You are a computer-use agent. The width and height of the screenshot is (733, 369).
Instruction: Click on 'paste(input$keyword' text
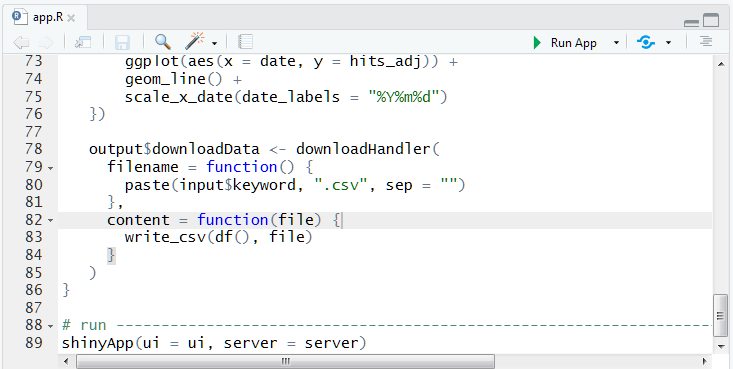(x=210, y=185)
